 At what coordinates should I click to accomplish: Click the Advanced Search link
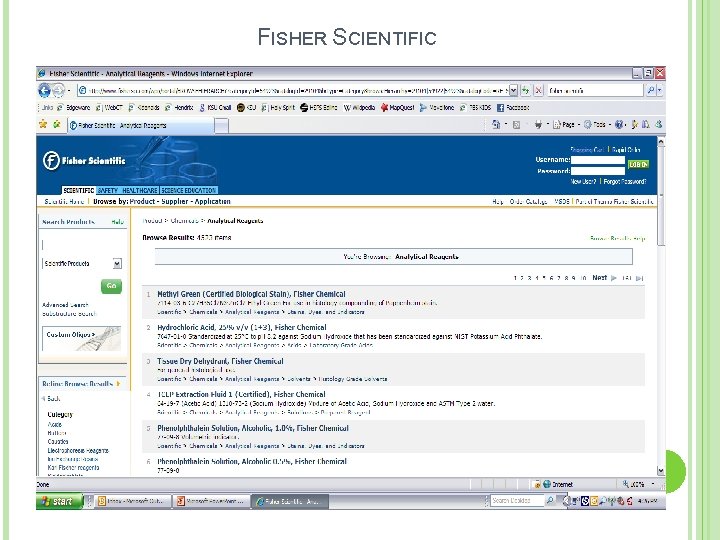(x=65, y=305)
